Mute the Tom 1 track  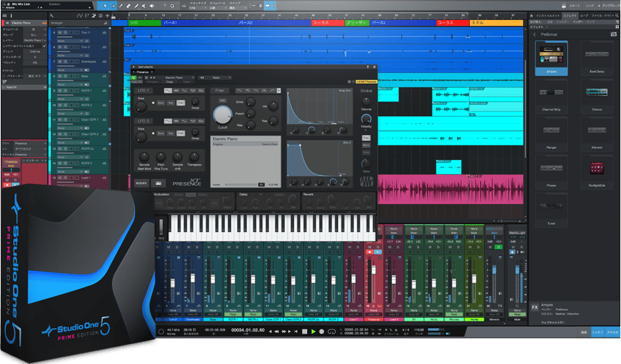tap(60, 33)
